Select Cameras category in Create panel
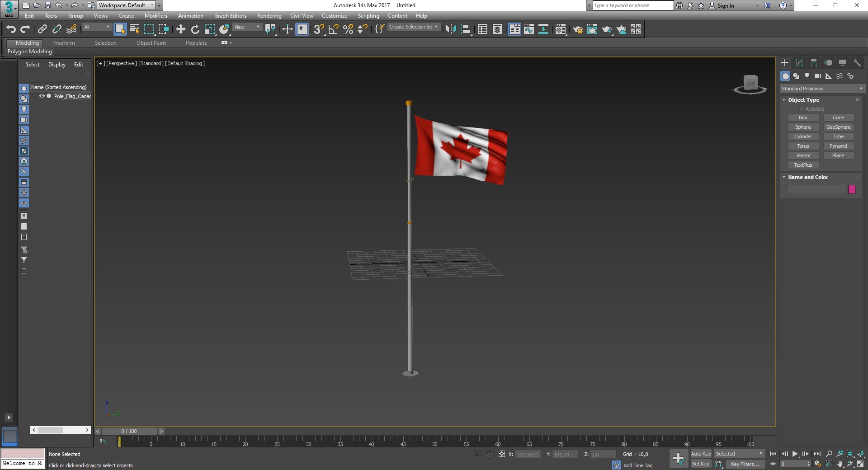Viewport: 868px width, 470px height. tap(817, 76)
